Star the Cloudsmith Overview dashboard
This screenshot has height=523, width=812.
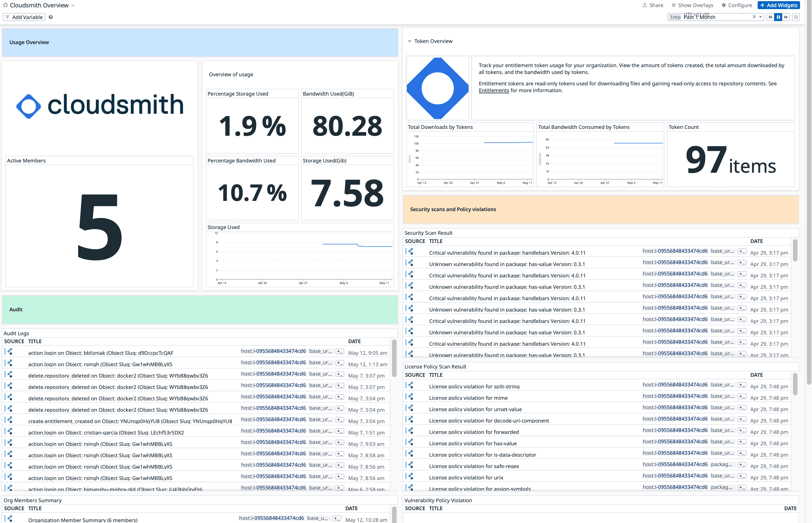pyautogui.click(x=5, y=5)
